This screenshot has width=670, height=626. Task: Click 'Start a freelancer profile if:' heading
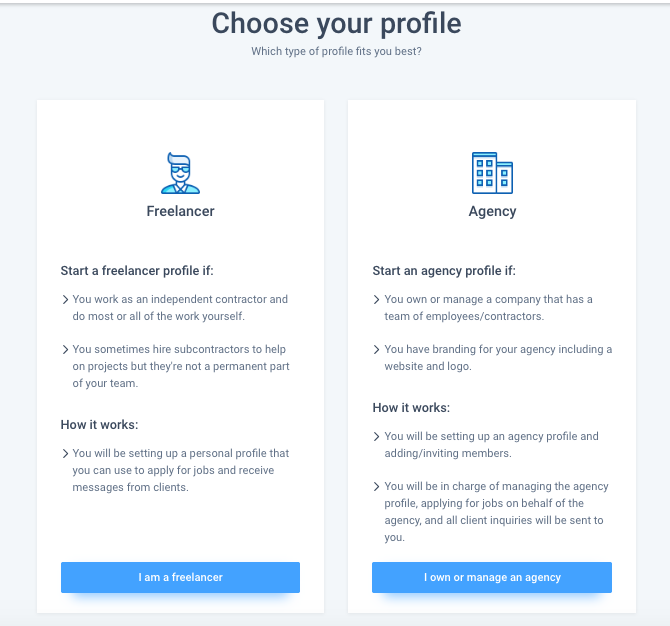click(137, 271)
